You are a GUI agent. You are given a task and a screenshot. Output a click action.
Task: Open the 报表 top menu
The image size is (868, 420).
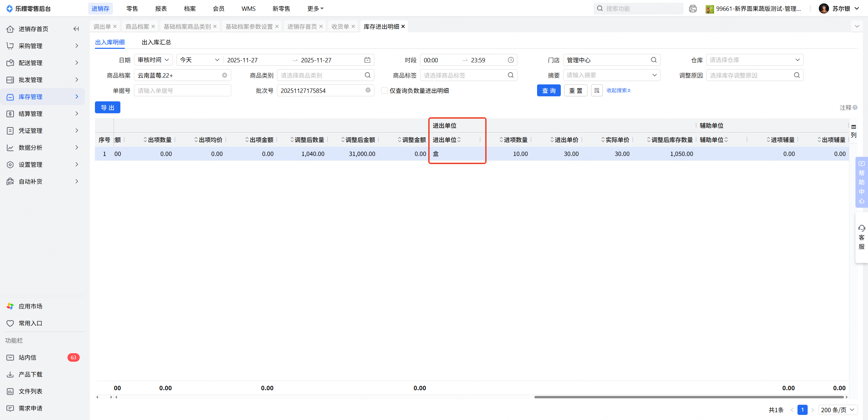pos(161,8)
